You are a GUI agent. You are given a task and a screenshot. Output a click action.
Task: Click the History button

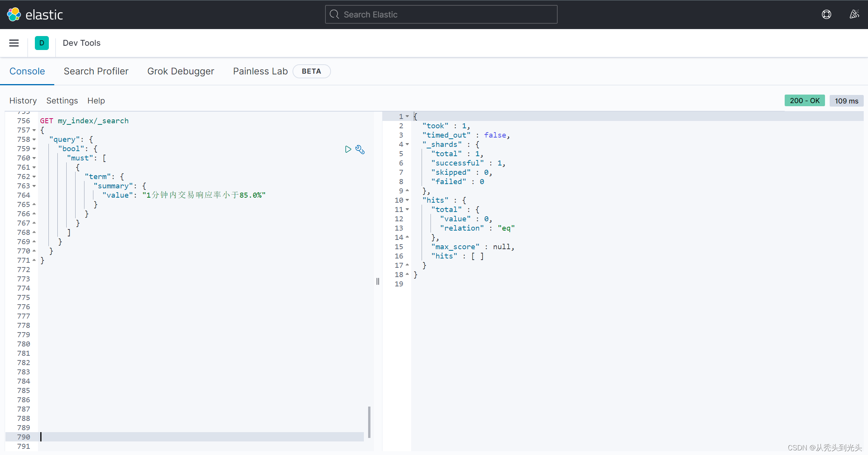(24, 100)
